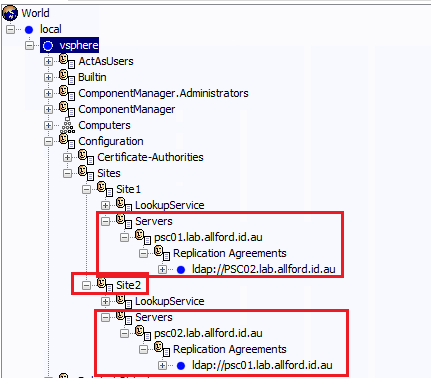Expand the ldap://psc01.lab.allford.id.au entry
This screenshot has height=378, width=431.
[x=162, y=365]
